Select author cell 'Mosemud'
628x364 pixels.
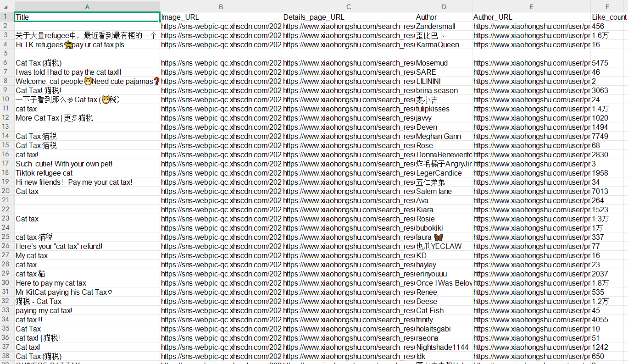tap(444, 63)
